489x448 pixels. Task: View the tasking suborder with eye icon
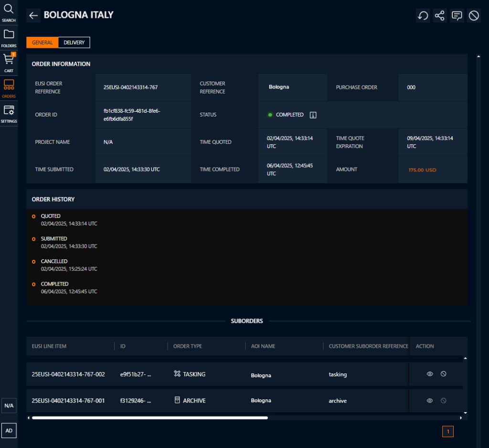(x=430, y=374)
